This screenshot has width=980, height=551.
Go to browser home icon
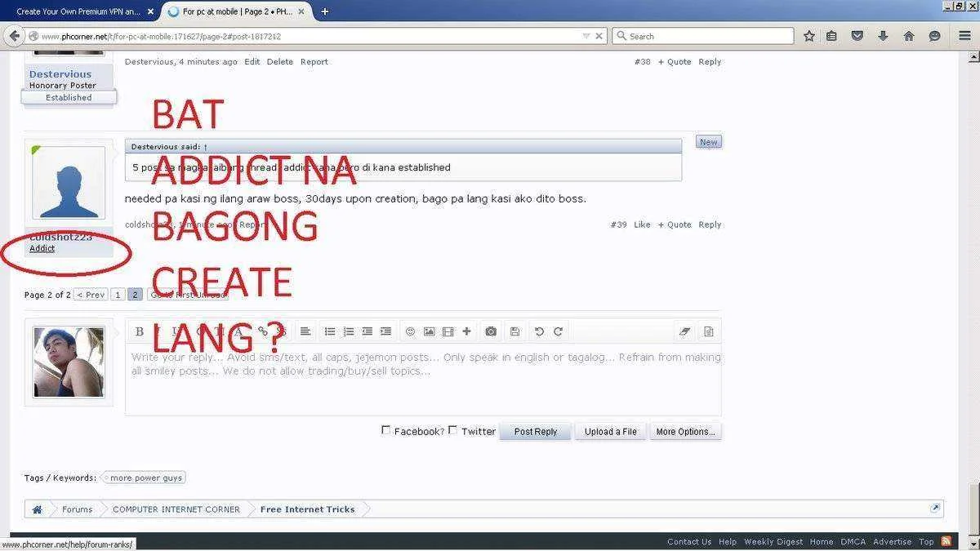[x=909, y=36]
